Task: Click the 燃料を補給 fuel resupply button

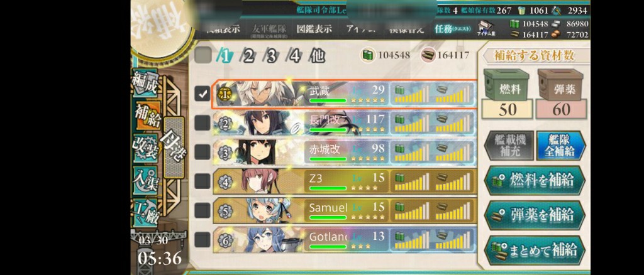Action: 535,180
